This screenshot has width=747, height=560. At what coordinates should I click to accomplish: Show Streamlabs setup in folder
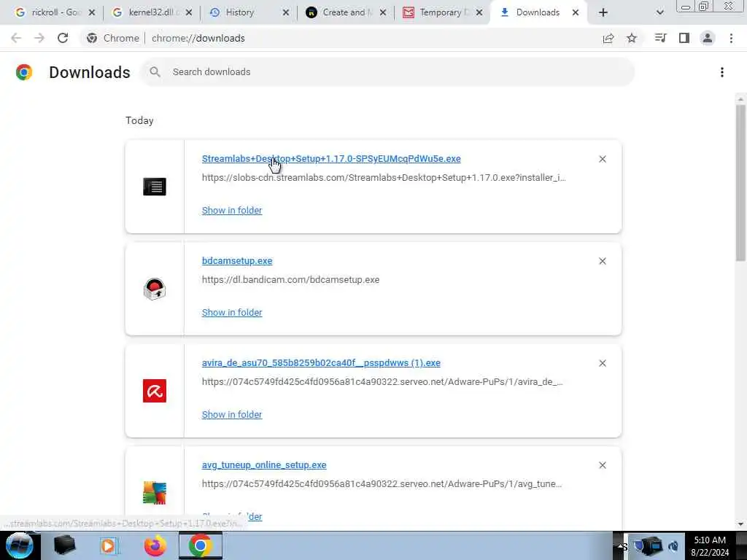pyautogui.click(x=232, y=211)
